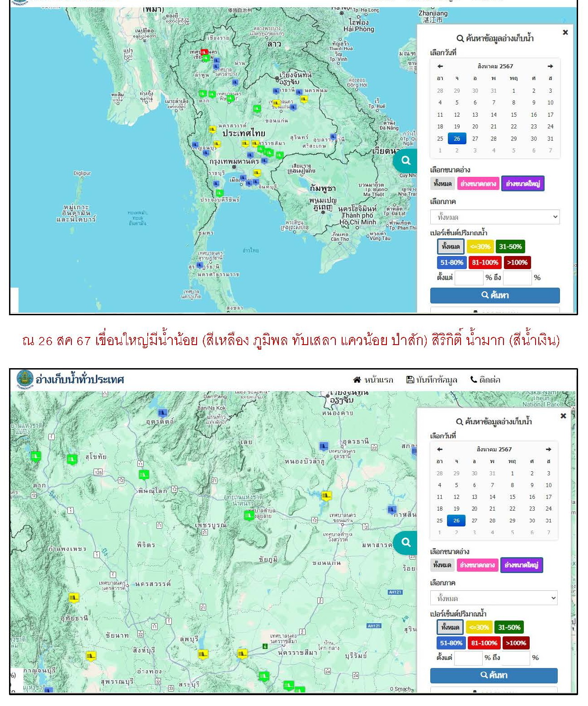Select ทั้งหมด percentage filter in upper panel

[451, 247]
